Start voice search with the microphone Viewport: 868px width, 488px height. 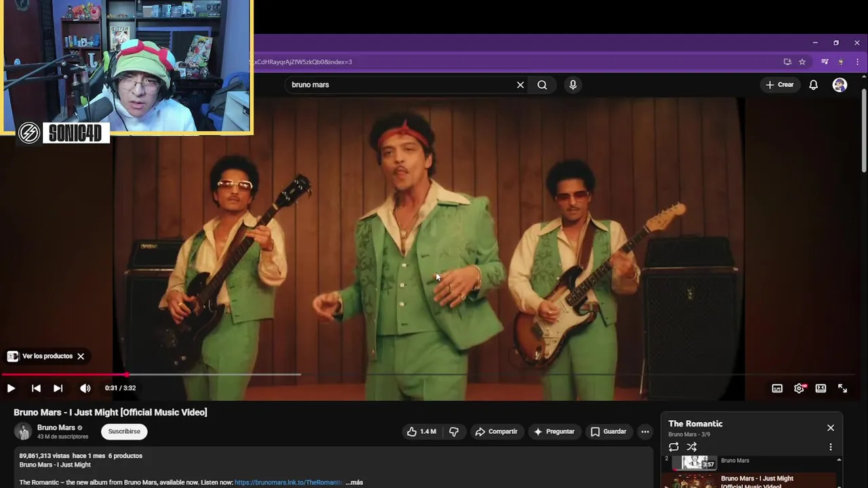(573, 85)
